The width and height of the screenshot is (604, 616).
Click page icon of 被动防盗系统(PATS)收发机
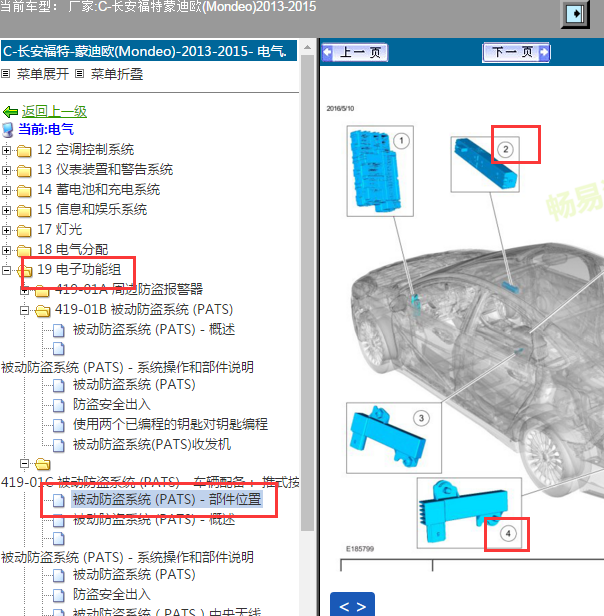[x=59, y=445]
